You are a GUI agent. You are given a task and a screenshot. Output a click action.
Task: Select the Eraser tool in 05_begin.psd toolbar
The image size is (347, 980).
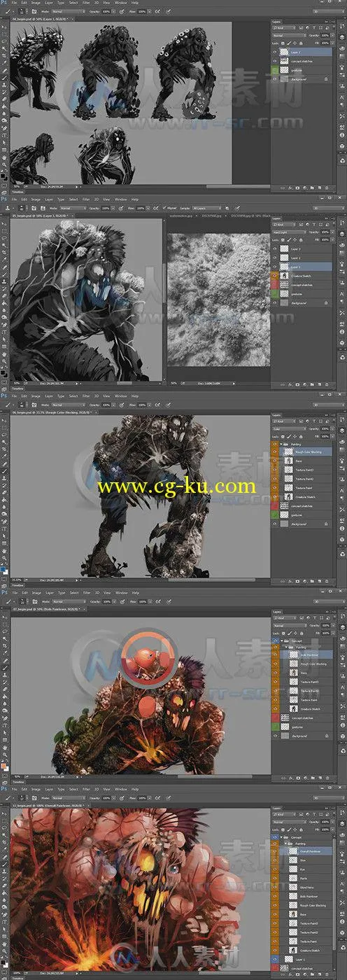pyautogui.click(x=4, y=295)
